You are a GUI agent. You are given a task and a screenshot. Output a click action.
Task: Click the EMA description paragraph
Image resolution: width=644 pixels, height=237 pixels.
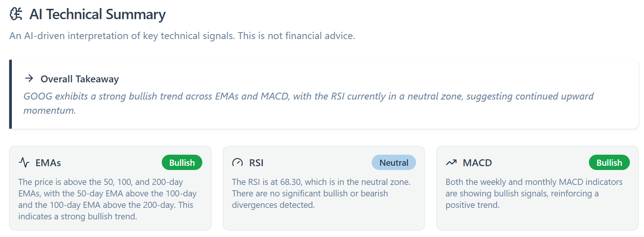pos(107,199)
